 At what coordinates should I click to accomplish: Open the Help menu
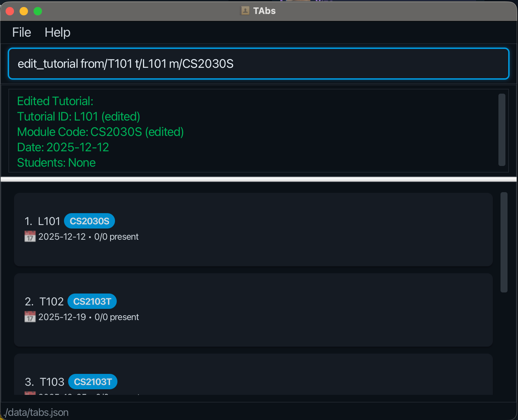[57, 32]
